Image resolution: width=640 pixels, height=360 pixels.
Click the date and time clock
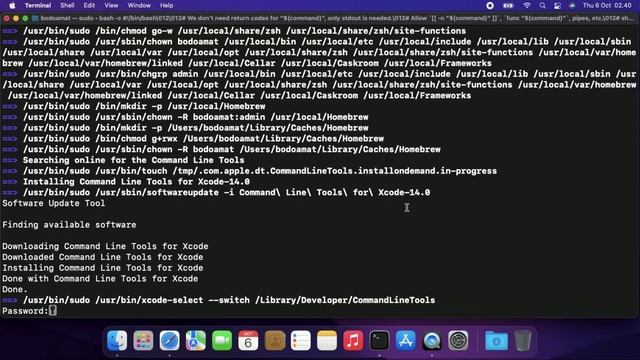click(x=607, y=5)
